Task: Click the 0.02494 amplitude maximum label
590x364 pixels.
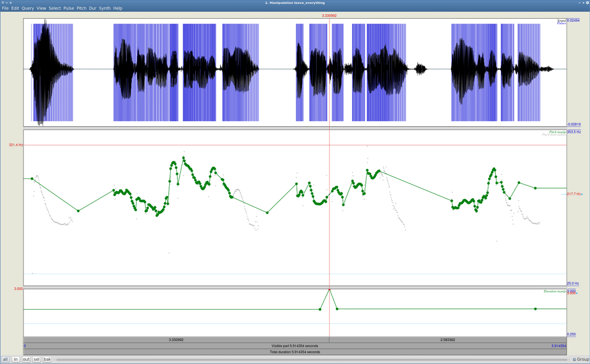Action: (x=573, y=20)
